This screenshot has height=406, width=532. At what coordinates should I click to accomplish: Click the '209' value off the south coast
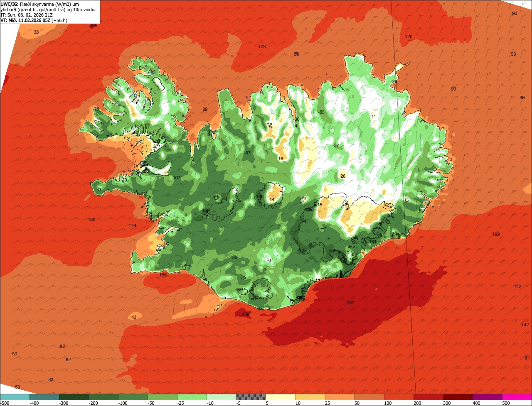(246, 314)
